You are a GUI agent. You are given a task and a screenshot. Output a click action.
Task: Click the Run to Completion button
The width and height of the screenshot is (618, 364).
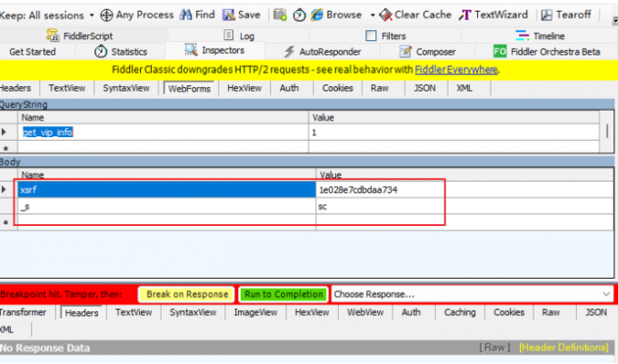pos(284,294)
